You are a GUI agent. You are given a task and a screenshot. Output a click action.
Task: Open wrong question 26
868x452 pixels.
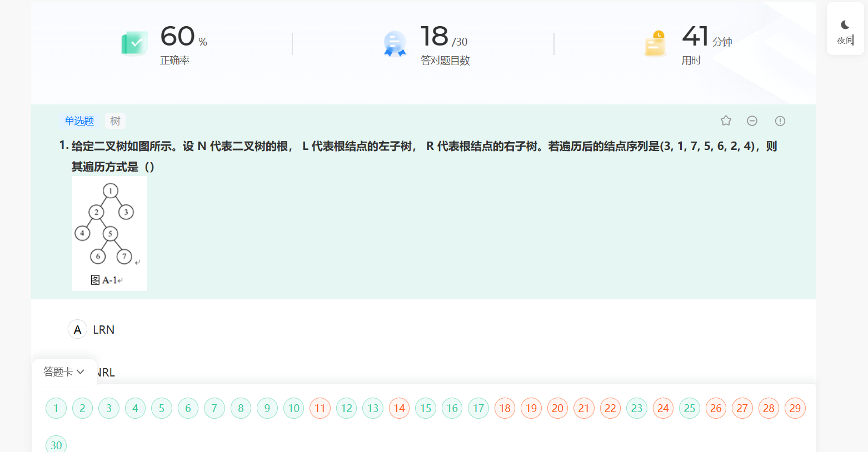716,408
